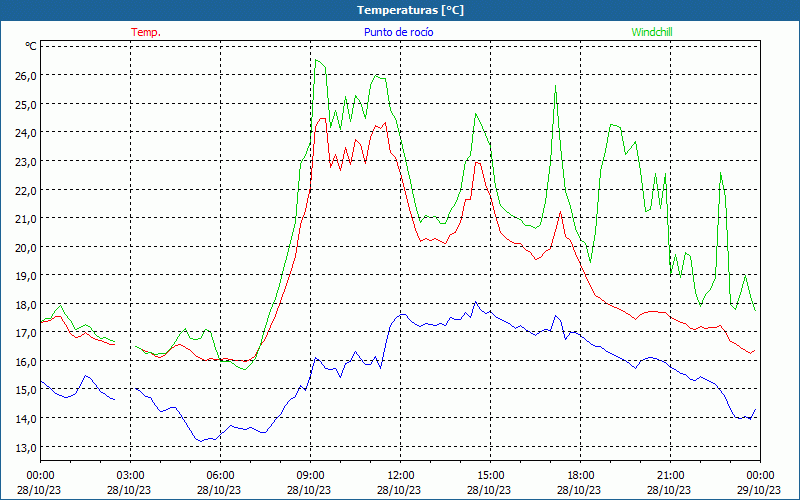Click the 26,0 y-axis value

click(26, 76)
